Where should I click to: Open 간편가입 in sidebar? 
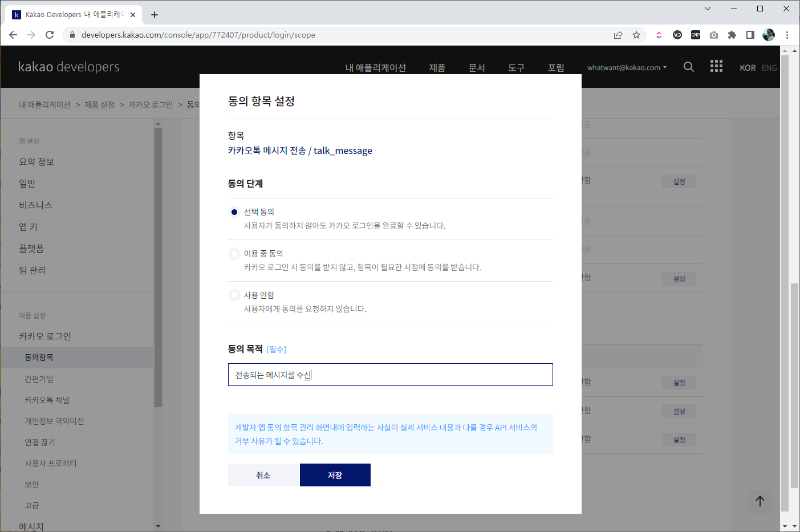tap(39, 379)
